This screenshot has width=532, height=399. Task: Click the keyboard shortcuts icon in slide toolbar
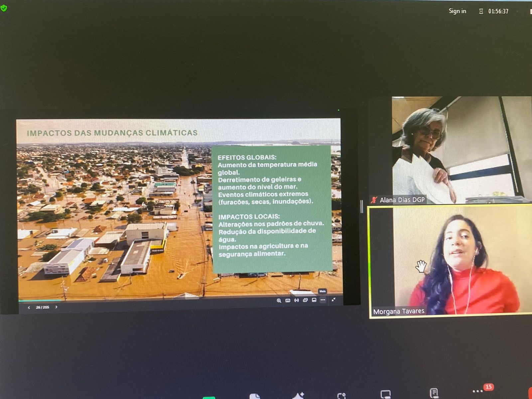288,301
